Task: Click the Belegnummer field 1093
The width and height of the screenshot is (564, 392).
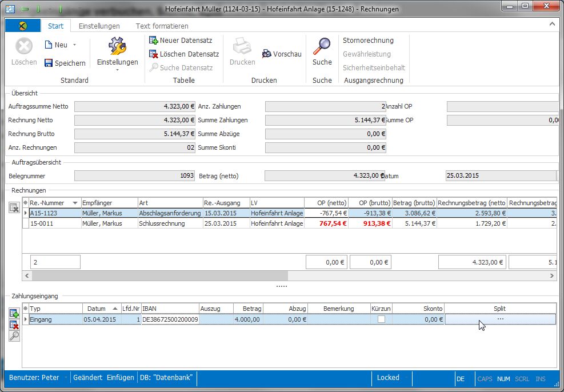Action: [134, 175]
